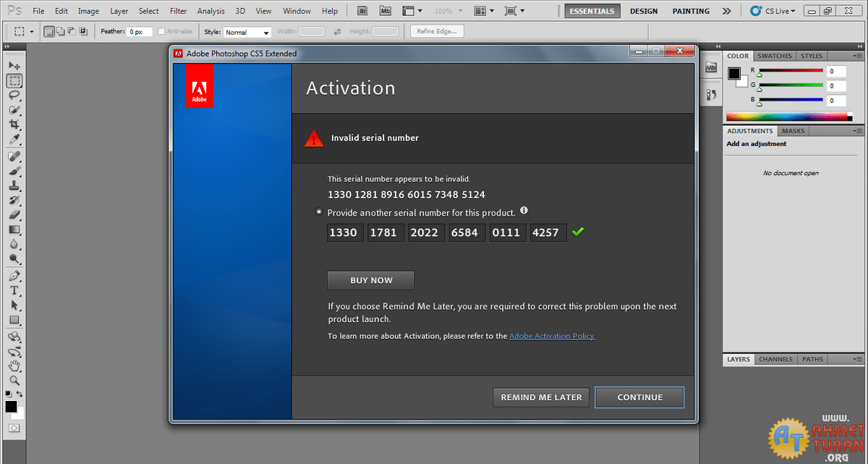
Task: Click the info icon beside serial prompt
Action: pos(524,211)
